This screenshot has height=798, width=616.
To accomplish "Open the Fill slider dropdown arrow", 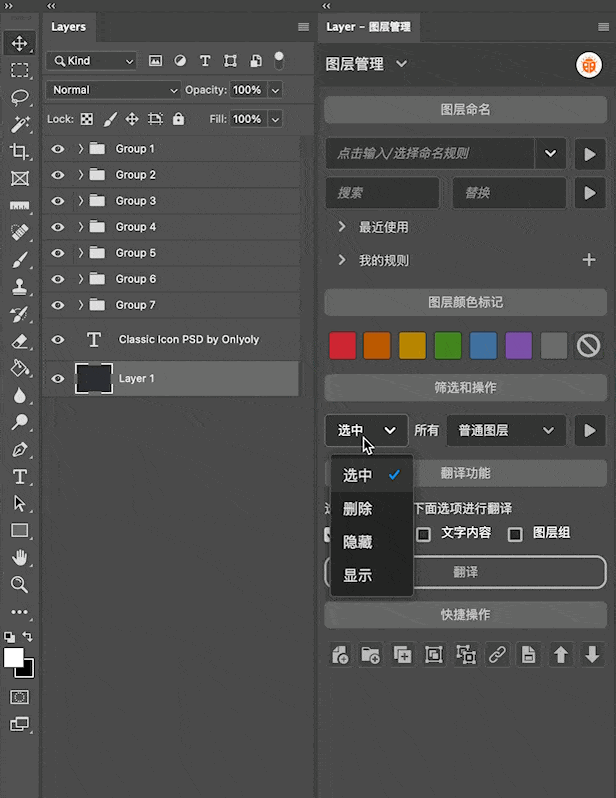I will (x=275, y=120).
